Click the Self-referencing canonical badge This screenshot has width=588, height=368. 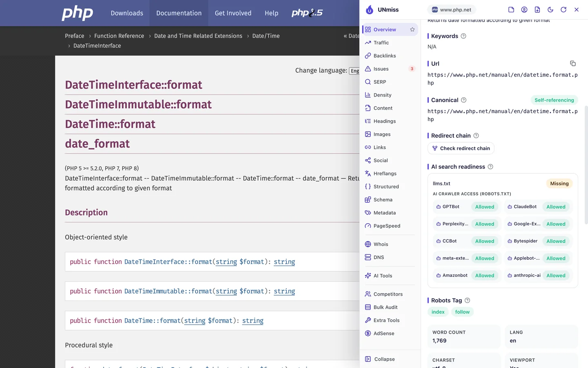pos(554,100)
